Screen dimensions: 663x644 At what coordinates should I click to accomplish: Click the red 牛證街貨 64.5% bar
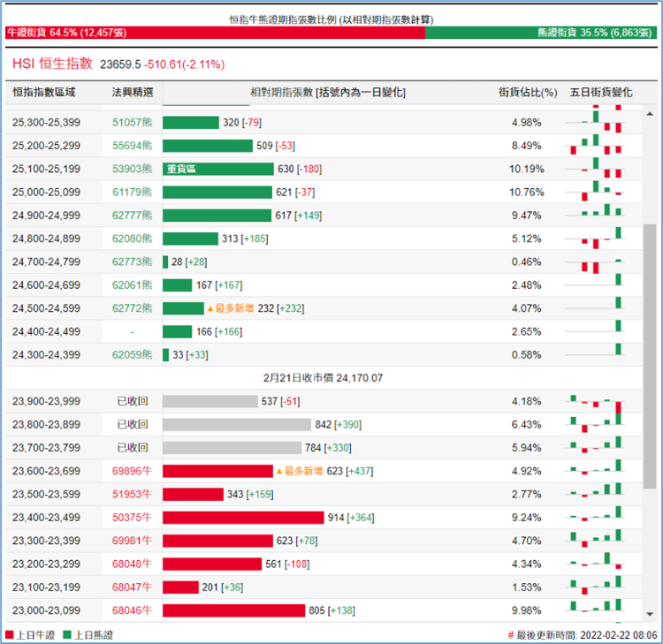tap(214, 32)
